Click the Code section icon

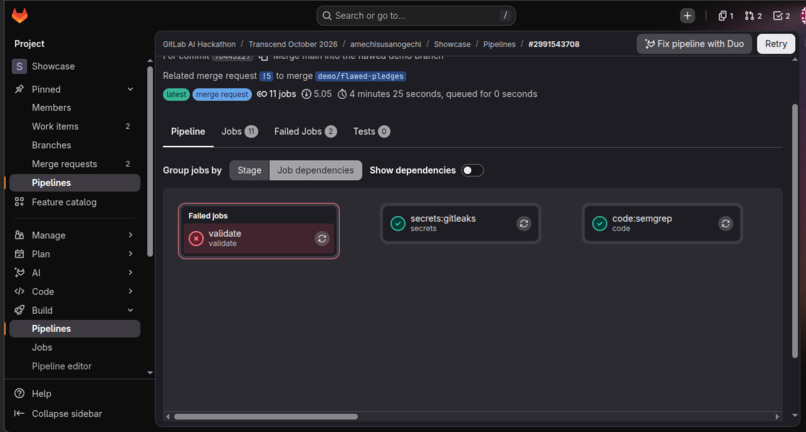point(19,291)
